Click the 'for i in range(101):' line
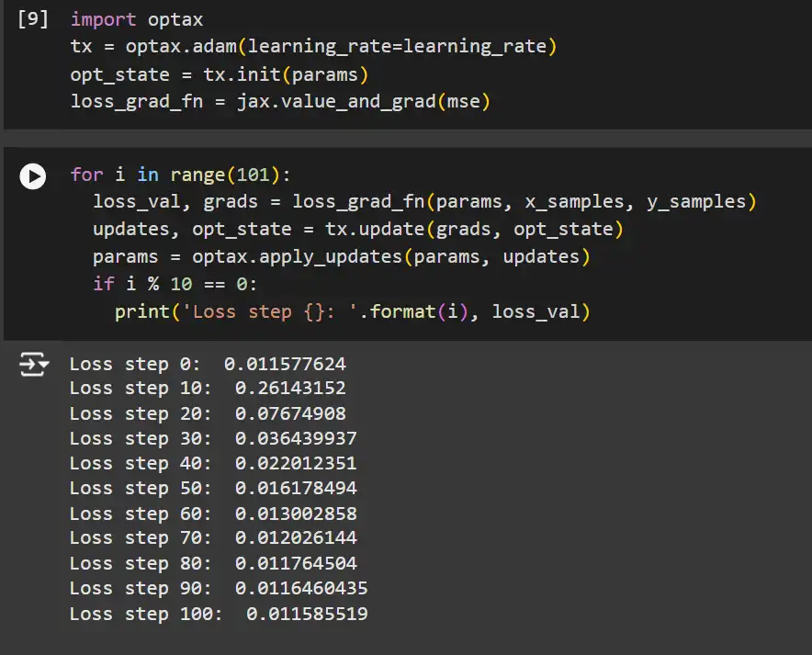The image size is (812, 655). pyautogui.click(x=181, y=175)
